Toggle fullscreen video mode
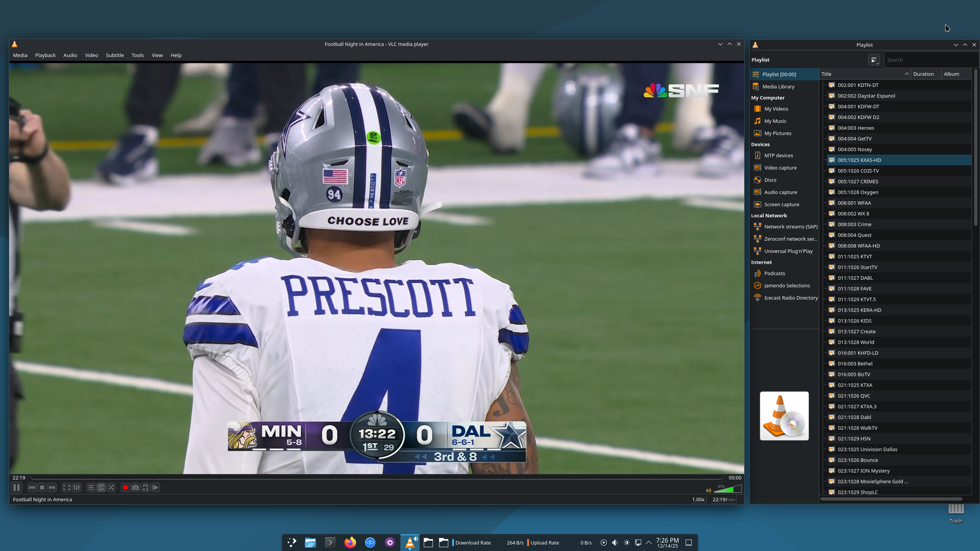980x551 pixels. pyautogui.click(x=66, y=487)
